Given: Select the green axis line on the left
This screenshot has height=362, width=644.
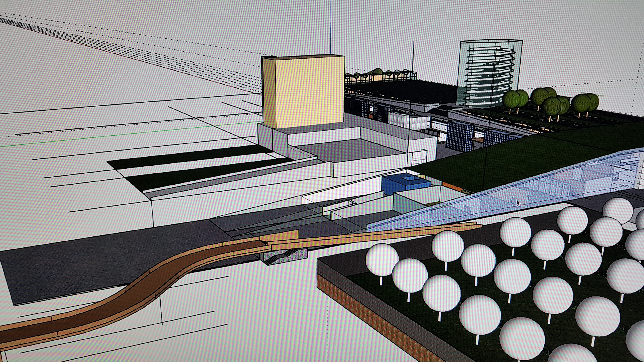Looking at the screenshot, I should 130,135.
